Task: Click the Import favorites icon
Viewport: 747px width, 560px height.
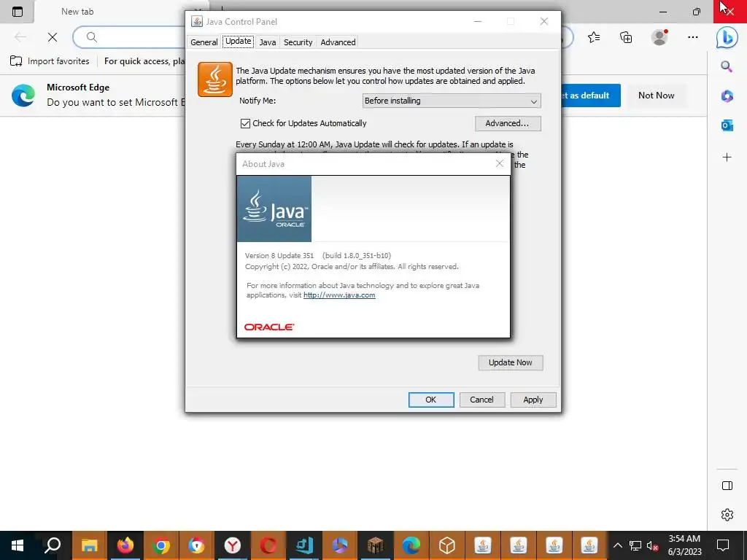Action: point(16,61)
